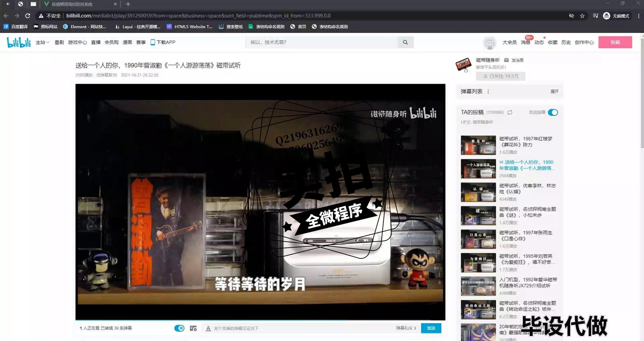Click the danmaku text input
The width and height of the screenshot is (644, 341).
click(x=302, y=328)
